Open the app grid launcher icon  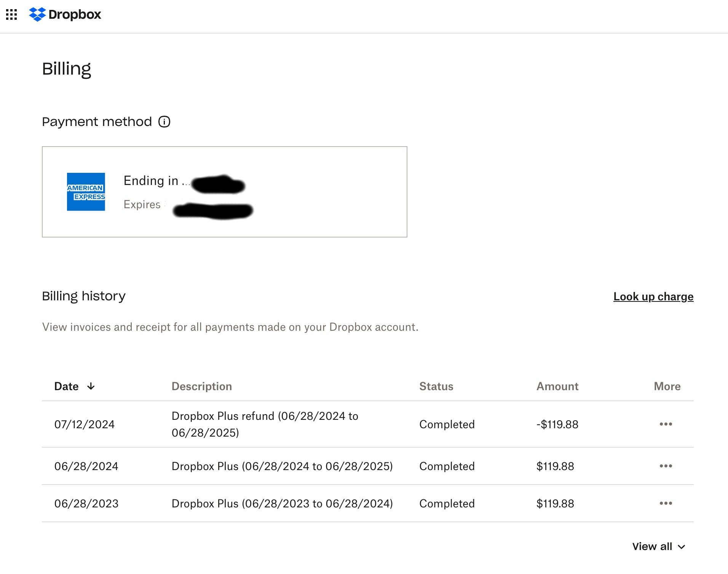tap(11, 15)
